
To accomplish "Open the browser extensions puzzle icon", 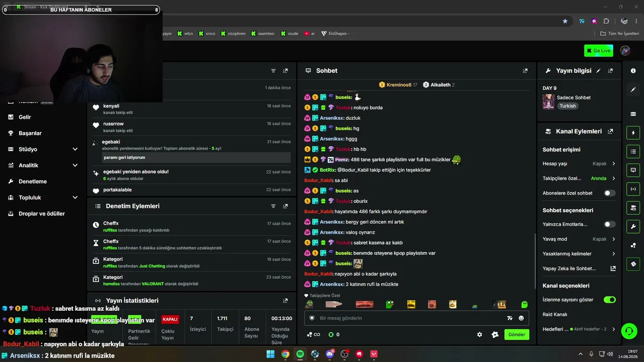I will click(x=606, y=21).
